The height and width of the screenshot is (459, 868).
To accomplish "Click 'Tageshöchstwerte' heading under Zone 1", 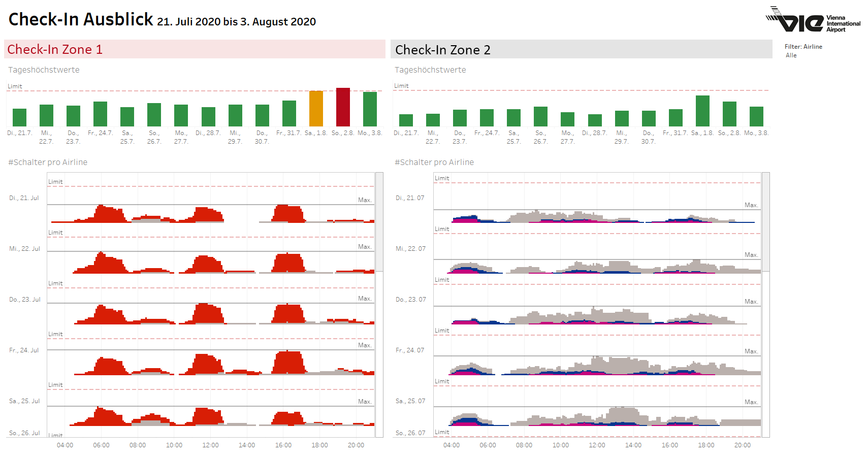I will (44, 70).
